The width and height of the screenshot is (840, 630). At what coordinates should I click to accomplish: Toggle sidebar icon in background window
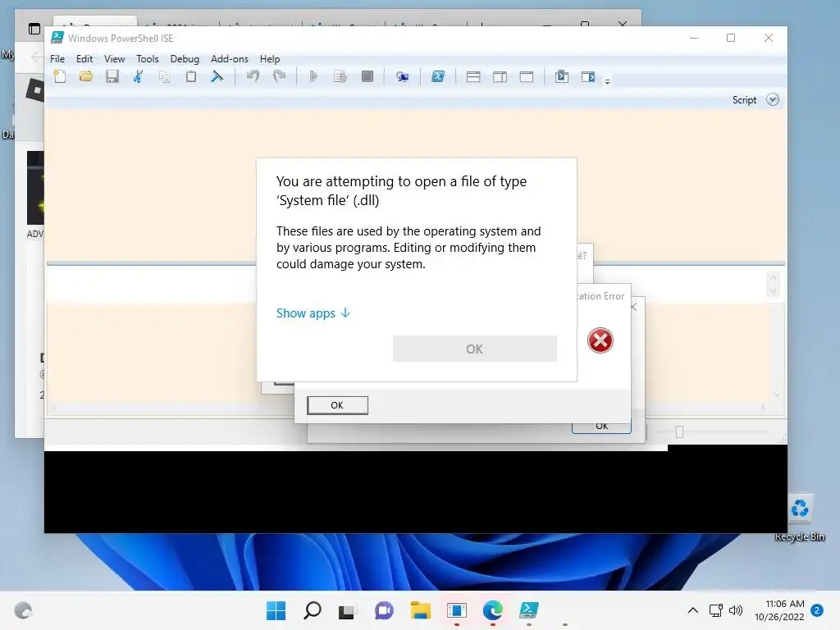click(x=34, y=29)
